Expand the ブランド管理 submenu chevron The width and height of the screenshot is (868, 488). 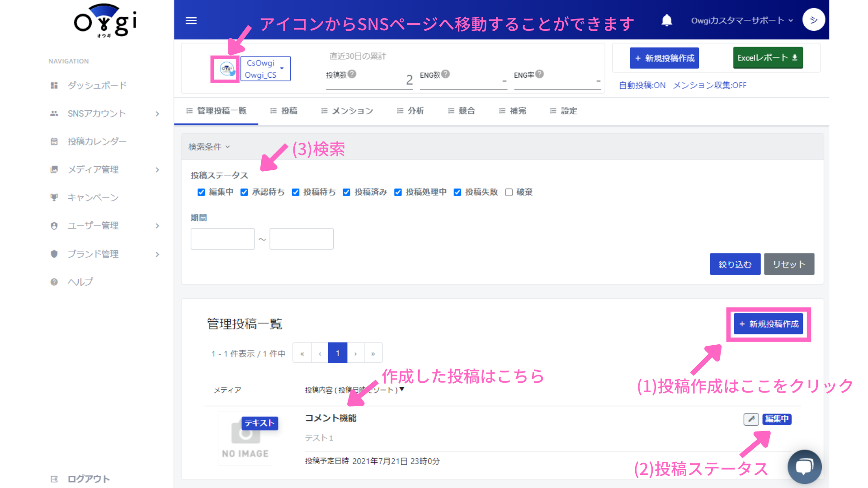coord(157,254)
